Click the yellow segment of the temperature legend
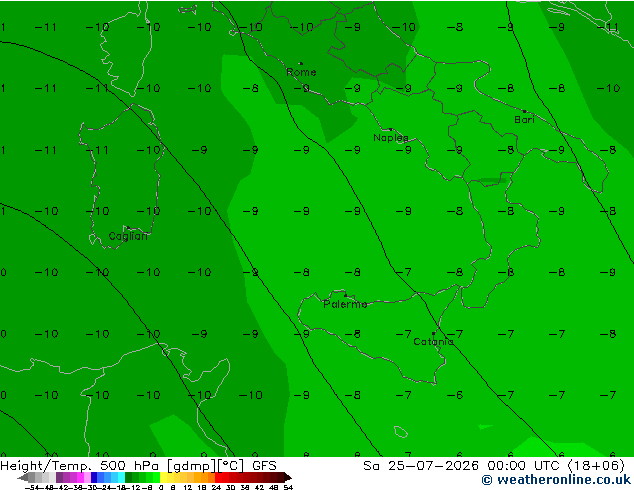 click(x=163, y=477)
